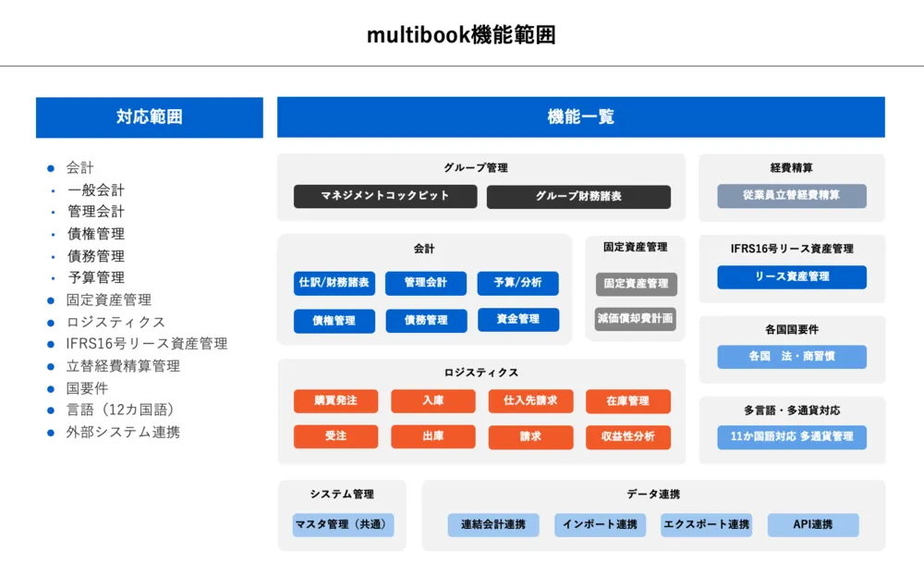This screenshot has width=924, height=563.
Task: Click the 多言語・多通貨対応 section heading
Action: click(792, 410)
